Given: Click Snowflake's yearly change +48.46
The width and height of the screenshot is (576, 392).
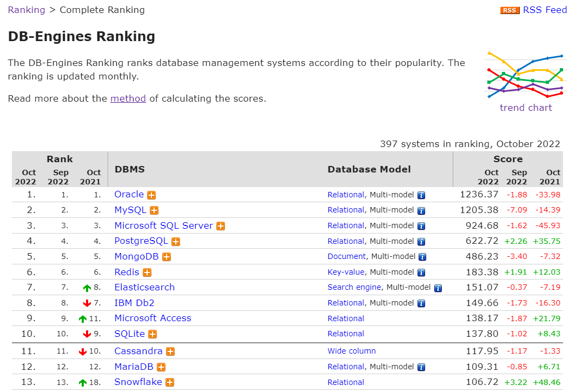Looking at the screenshot, I should coord(547,382).
